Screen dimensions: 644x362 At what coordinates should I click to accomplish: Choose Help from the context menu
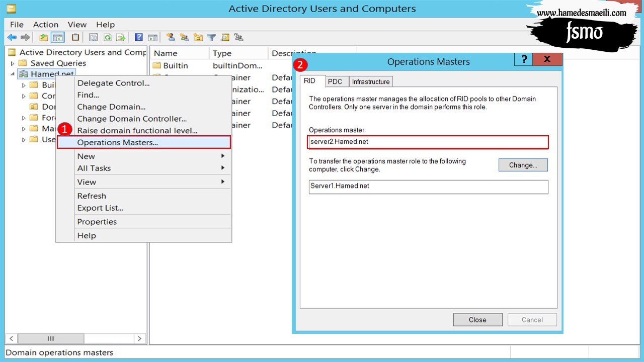(x=143, y=235)
